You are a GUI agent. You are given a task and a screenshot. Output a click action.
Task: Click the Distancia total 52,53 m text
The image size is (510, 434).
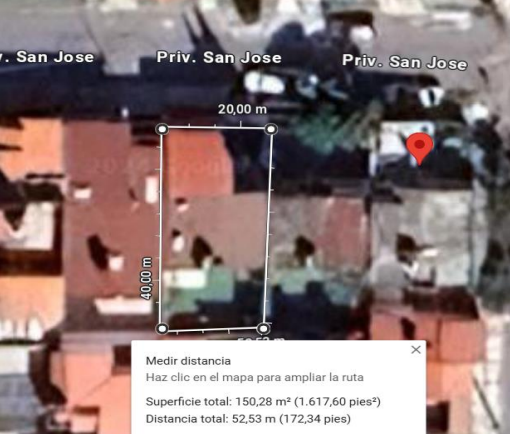tap(248, 419)
